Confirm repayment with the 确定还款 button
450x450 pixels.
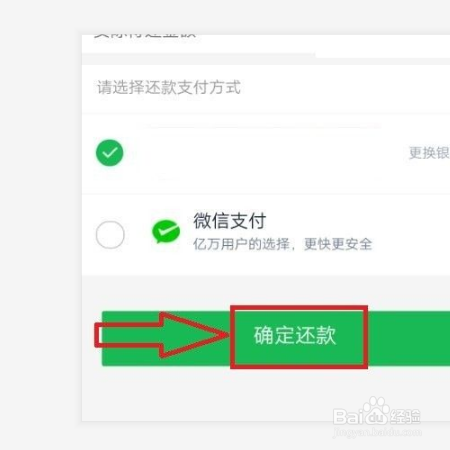coord(295,335)
